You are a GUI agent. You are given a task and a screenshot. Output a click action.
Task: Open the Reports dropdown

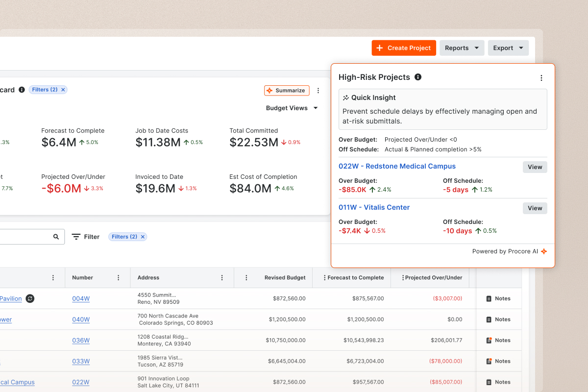pyautogui.click(x=462, y=48)
